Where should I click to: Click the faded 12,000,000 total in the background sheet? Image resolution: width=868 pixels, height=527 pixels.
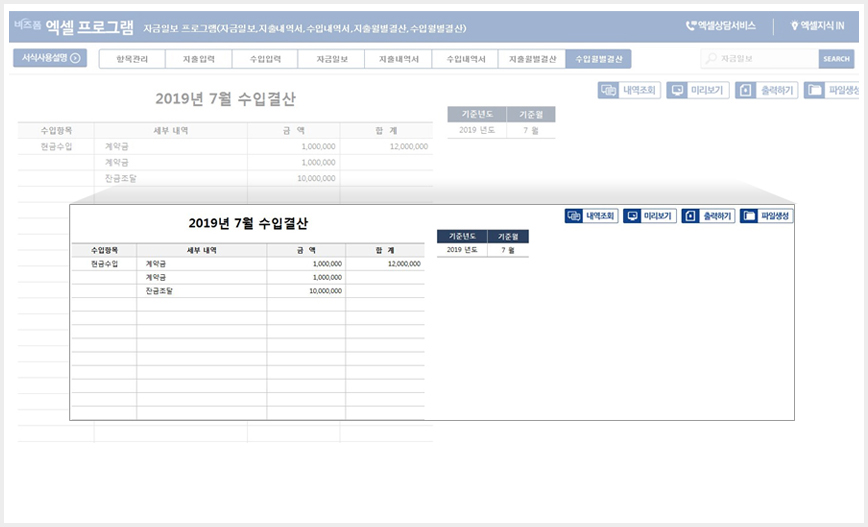[409, 146]
